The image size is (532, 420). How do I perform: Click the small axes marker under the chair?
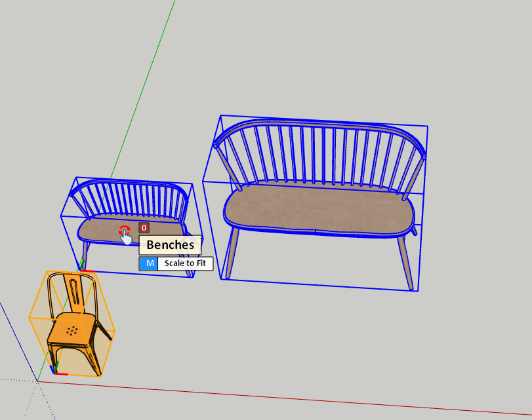pos(58,370)
